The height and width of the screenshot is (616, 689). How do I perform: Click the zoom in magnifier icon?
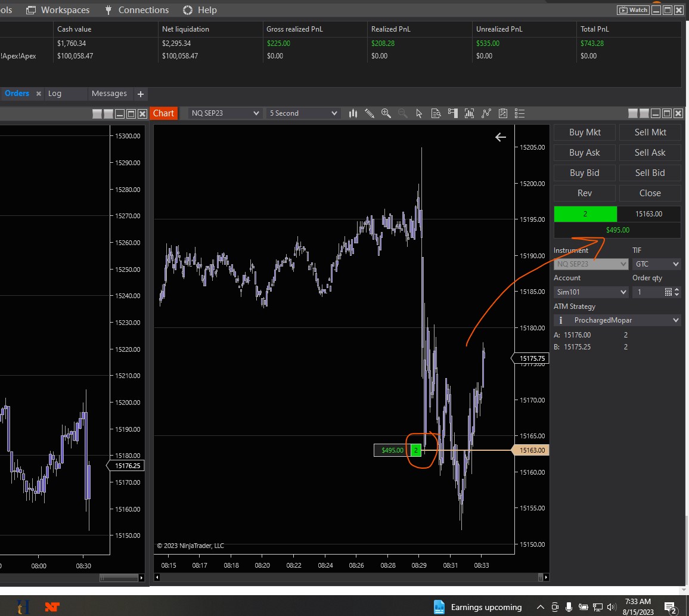pos(386,113)
